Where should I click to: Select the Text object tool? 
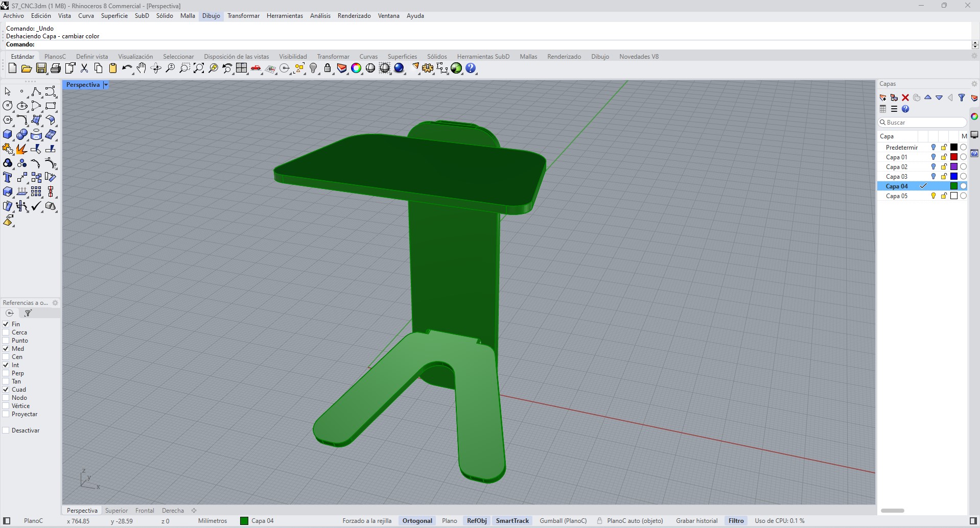click(8, 178)
